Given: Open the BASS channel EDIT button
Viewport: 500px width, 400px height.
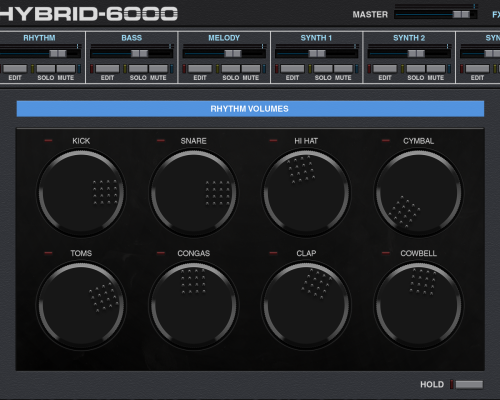Looking at the screenshot, I should pyautogui.click(x=107, y=69).
